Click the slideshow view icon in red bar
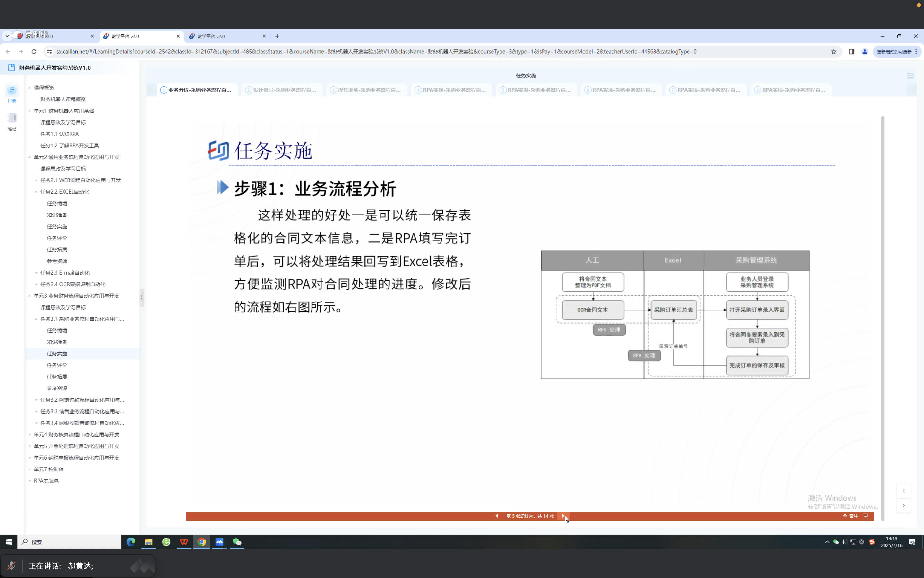Viewport: 924px width, 578px height. (866, 516)
